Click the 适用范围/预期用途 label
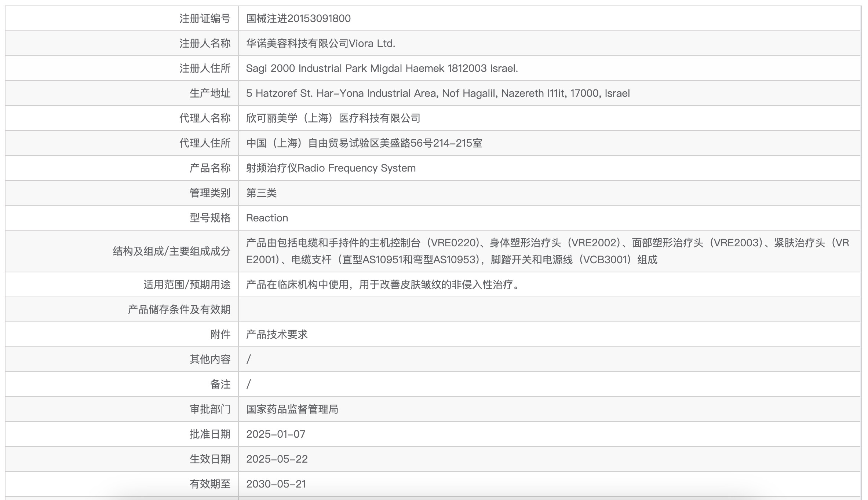Image resolution: width=868 pixels, height=500 pixels. tap(187, 284)
